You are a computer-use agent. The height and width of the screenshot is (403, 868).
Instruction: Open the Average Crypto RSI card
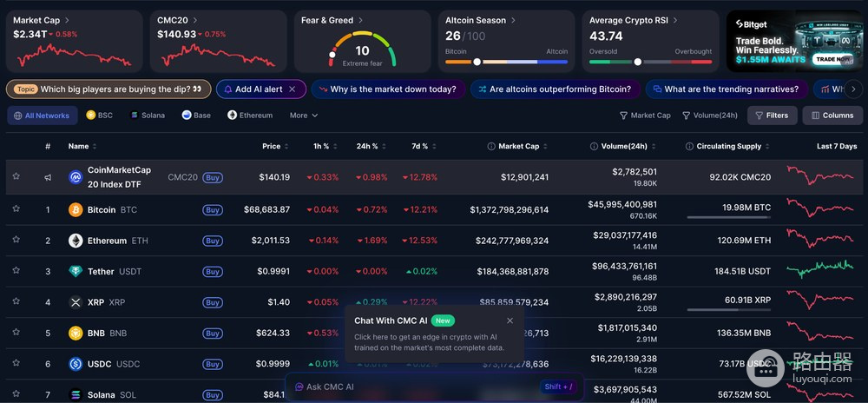[650, 41]
